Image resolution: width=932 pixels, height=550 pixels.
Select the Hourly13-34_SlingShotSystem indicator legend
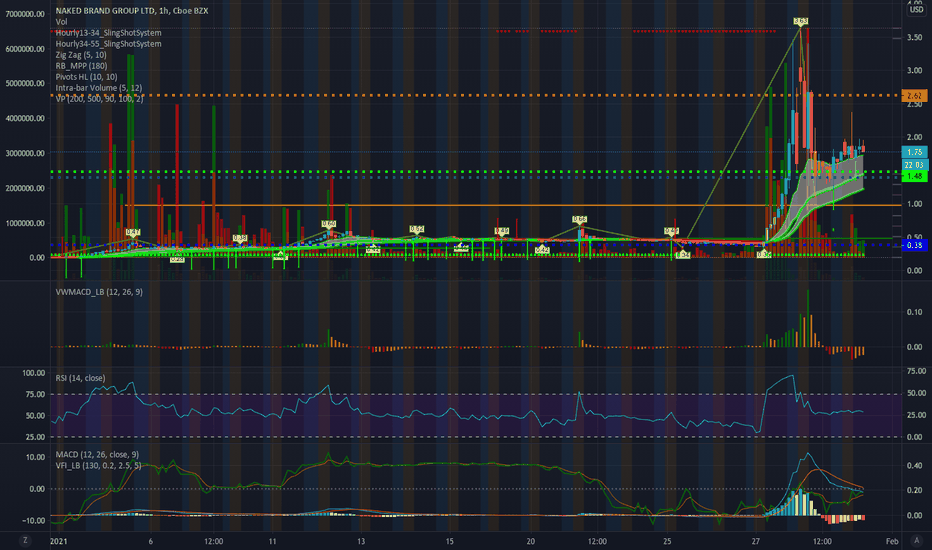[x=108, y=33]
